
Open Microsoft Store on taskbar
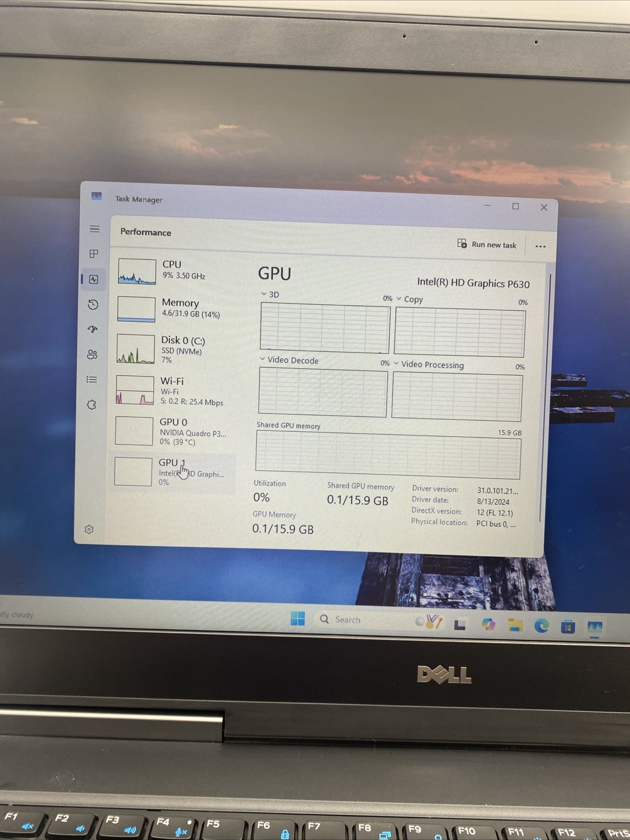[568, 627]
